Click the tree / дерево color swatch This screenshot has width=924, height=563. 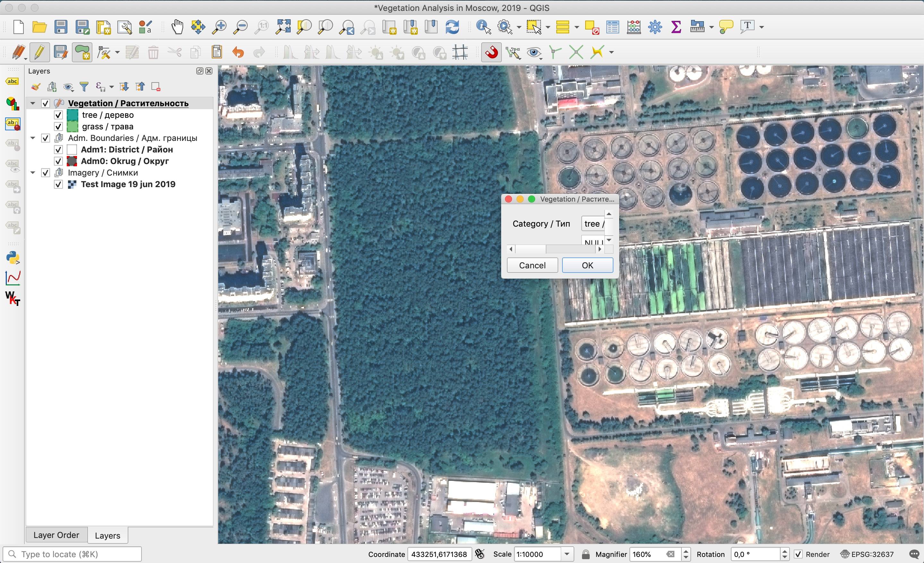[x=73, y=115]
